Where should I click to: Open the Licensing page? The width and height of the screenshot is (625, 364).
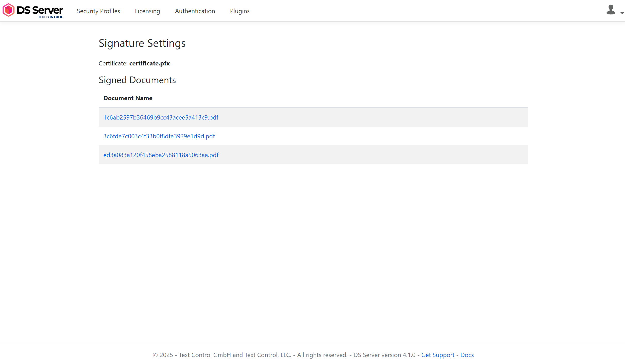(x=147, y=11)
